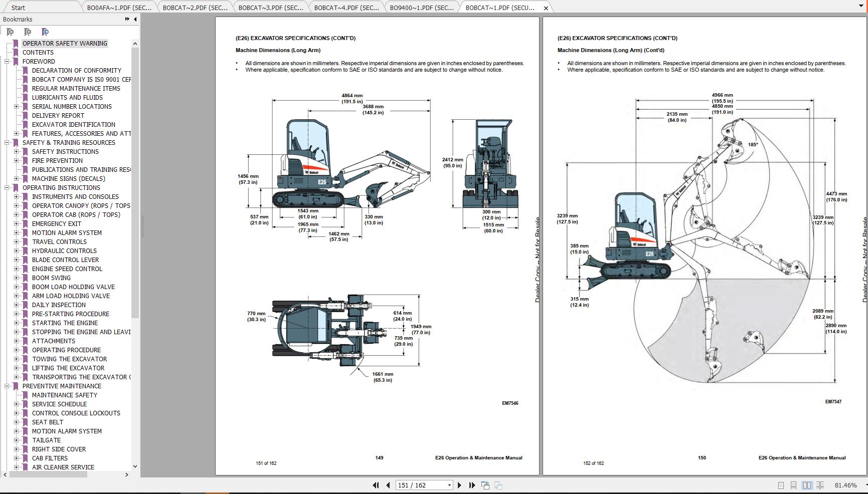Advance to last page with last-page arrow
Image resolution: width=868 pixels, height=494 pixels.
[471, 485]
